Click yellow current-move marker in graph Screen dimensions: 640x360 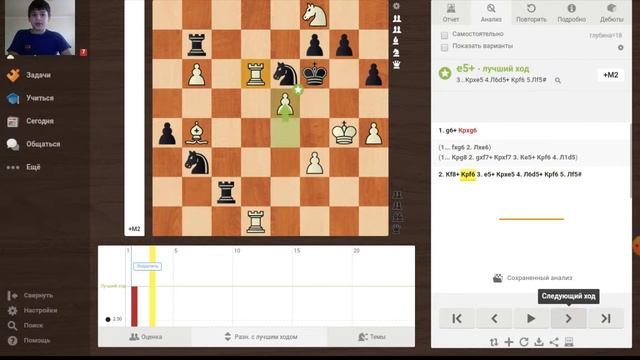tap(152, 287)
